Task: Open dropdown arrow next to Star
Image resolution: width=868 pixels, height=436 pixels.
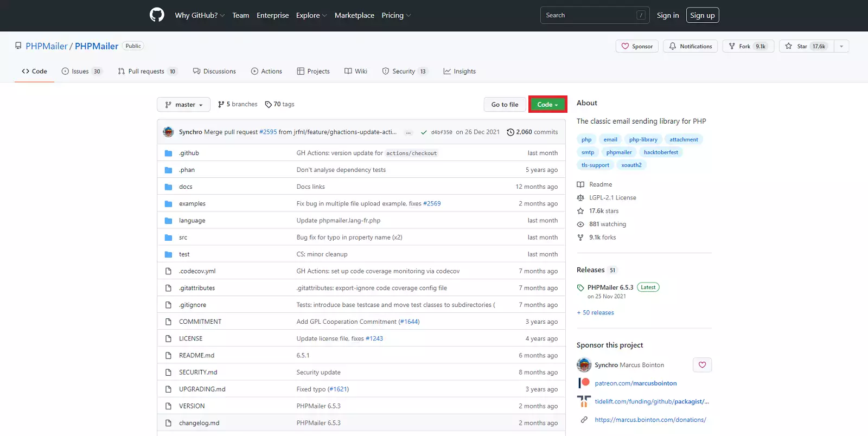Action: 841,46
